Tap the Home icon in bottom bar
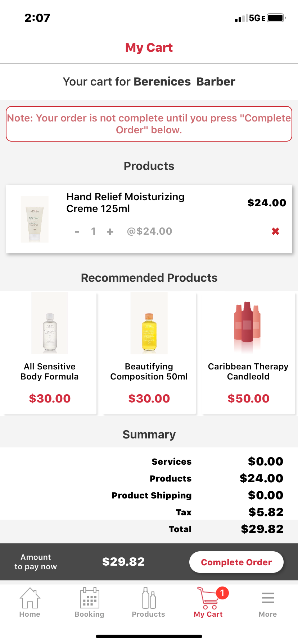Screen dimensions: 298x644 pos(30,598)
